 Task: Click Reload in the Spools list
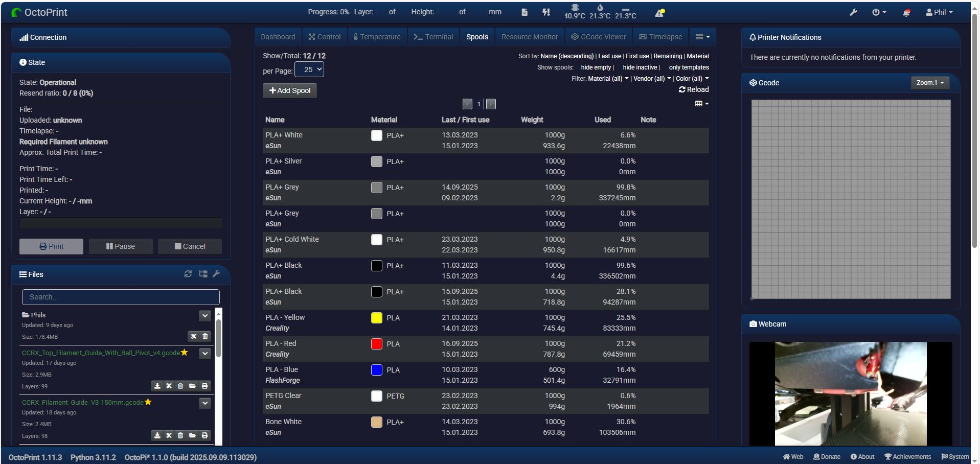(x=694, y=89)
